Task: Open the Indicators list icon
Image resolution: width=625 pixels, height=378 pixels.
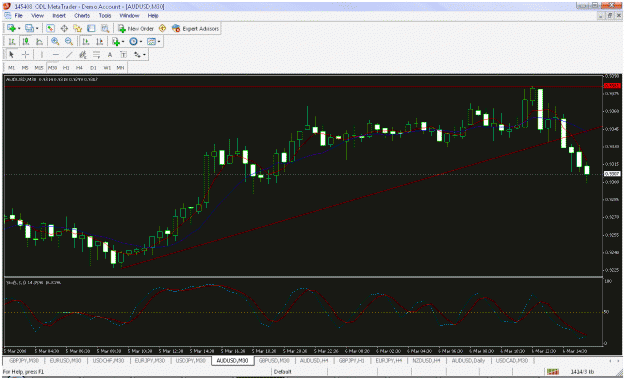Action: (116, 41)
